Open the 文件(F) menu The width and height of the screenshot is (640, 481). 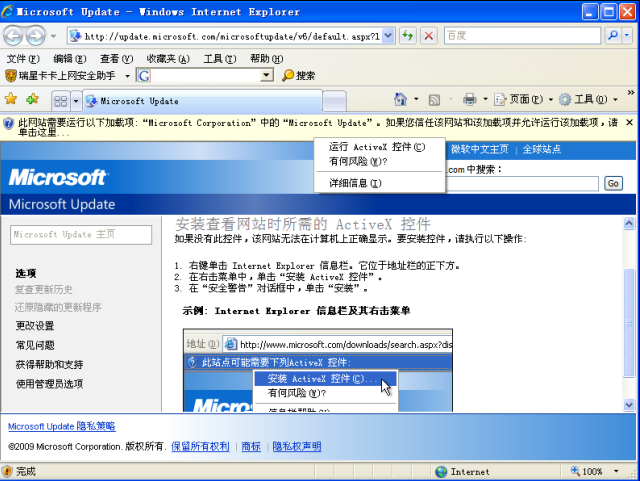pyautogui.click(x=23, y=59)
